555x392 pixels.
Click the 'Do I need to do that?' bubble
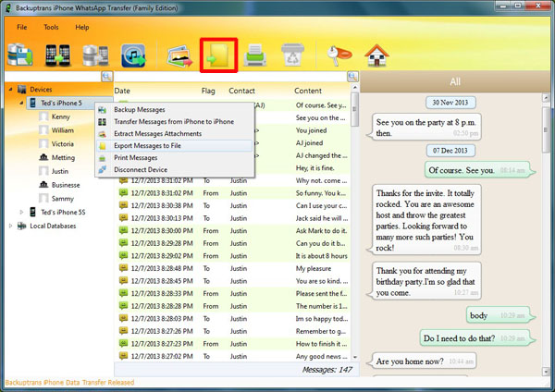[477, 338]
